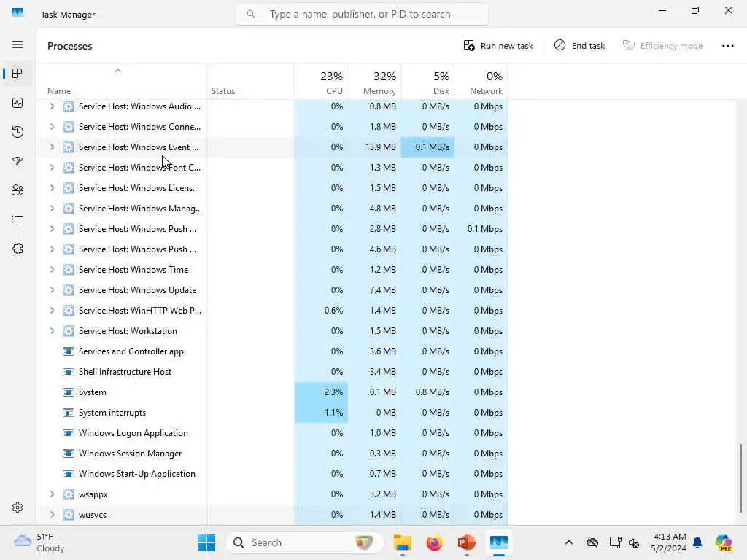The width and height of the screenshot is (747, 560).
Task: Click the System interrupts process icon
Action: pyautogui.click(x=69, y=413)
